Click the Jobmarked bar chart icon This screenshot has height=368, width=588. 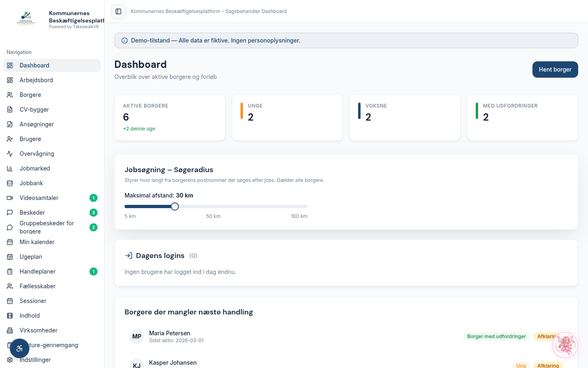tap(10, 168)
